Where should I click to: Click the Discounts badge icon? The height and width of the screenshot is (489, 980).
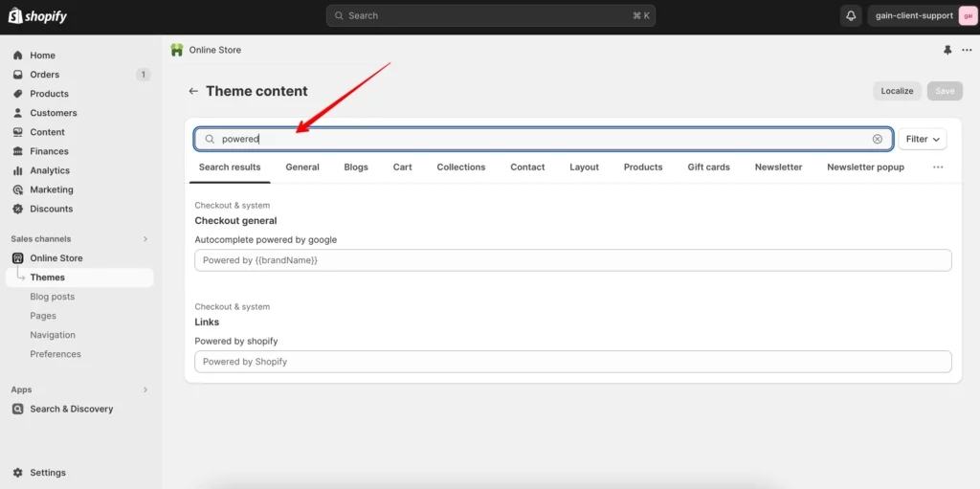[17, 209]
